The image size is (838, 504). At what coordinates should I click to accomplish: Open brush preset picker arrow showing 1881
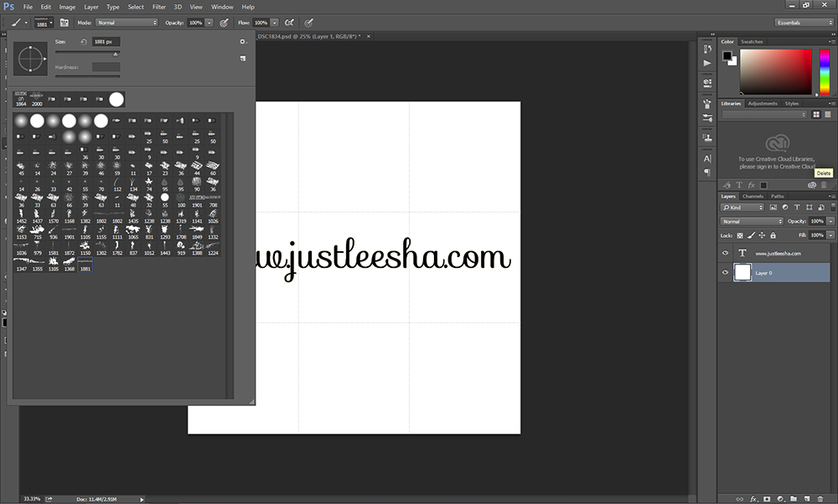point(51,23)
